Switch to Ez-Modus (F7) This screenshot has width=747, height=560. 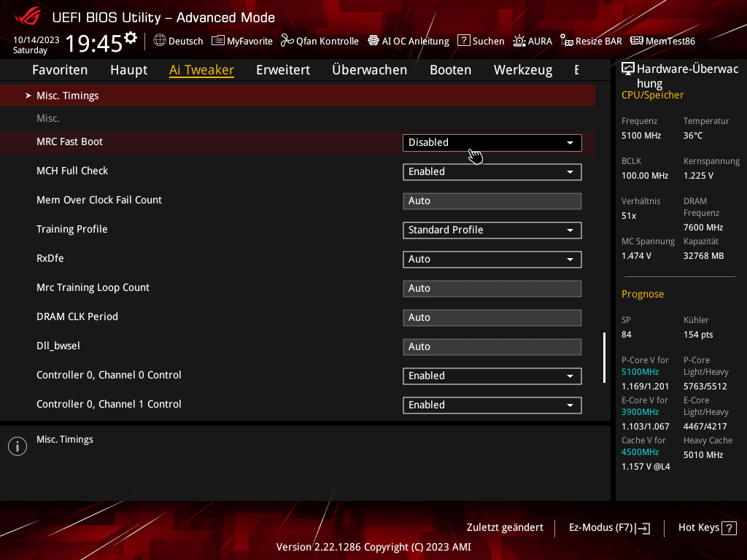click(x=609, y=528)
